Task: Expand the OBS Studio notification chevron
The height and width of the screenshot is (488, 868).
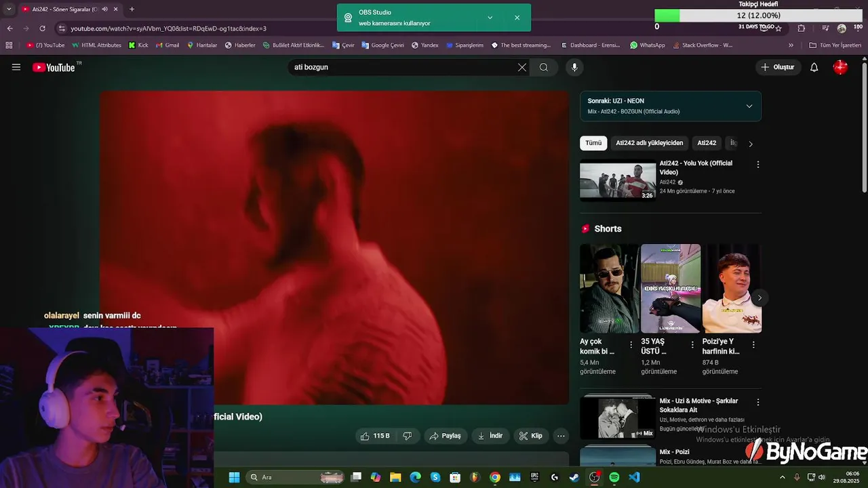Action: click(x=490, y=18)
